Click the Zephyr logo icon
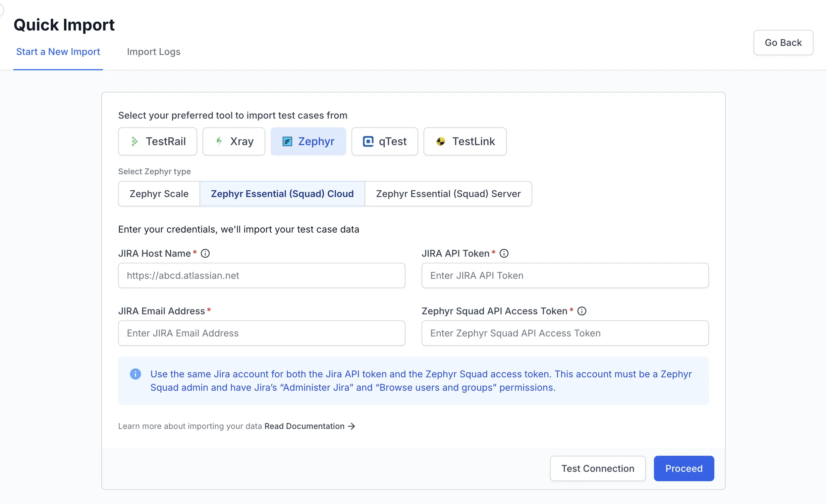The image size is (827, 504). pyautogui.click(x=287, y=141)
